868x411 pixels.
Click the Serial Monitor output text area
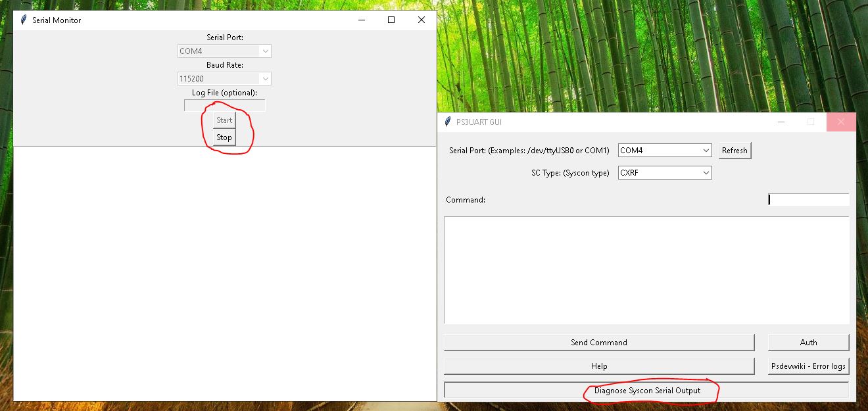(225, 274)
